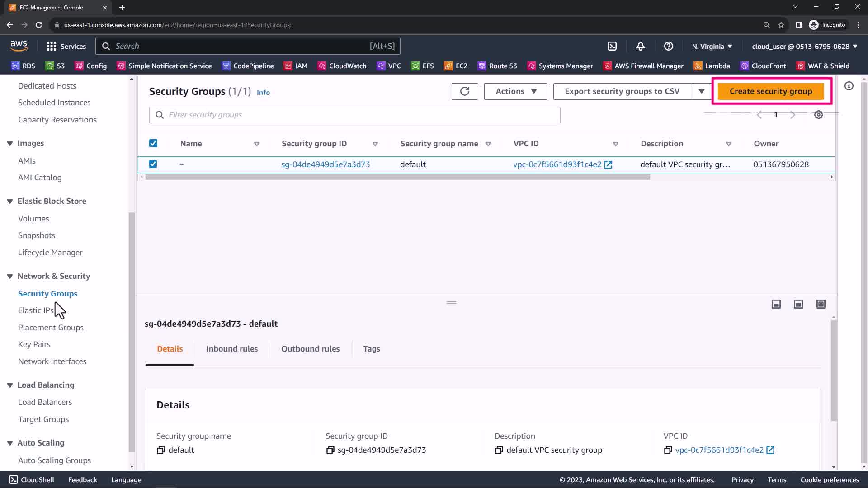Click the Lambda bookmark icon
This screenshot has width=868, height=488.
(x=698, y=66)
